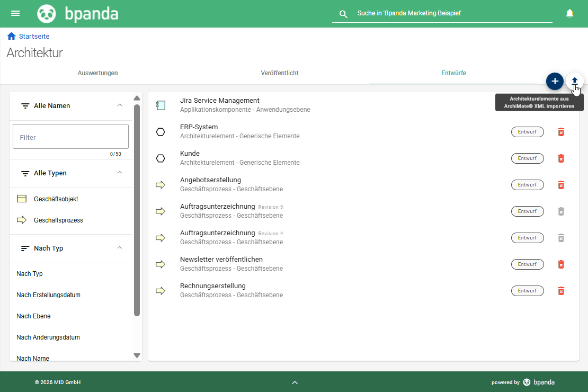Open Auftragsunterzeichnung Revision 5 entry
This screenshot has width=588, height=392.
[363, 211]
